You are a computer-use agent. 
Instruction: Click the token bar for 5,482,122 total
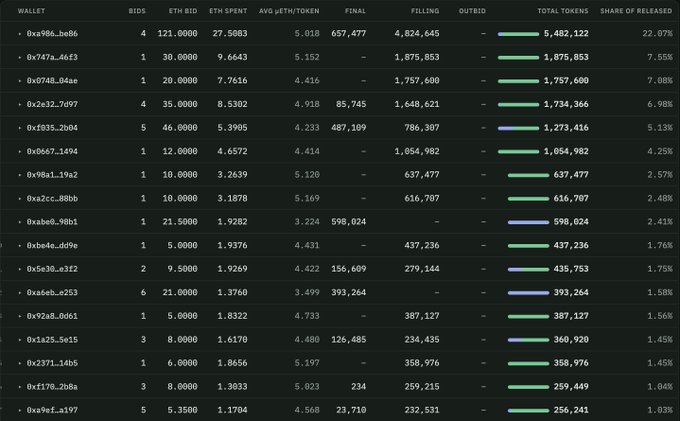pos(518,34)
